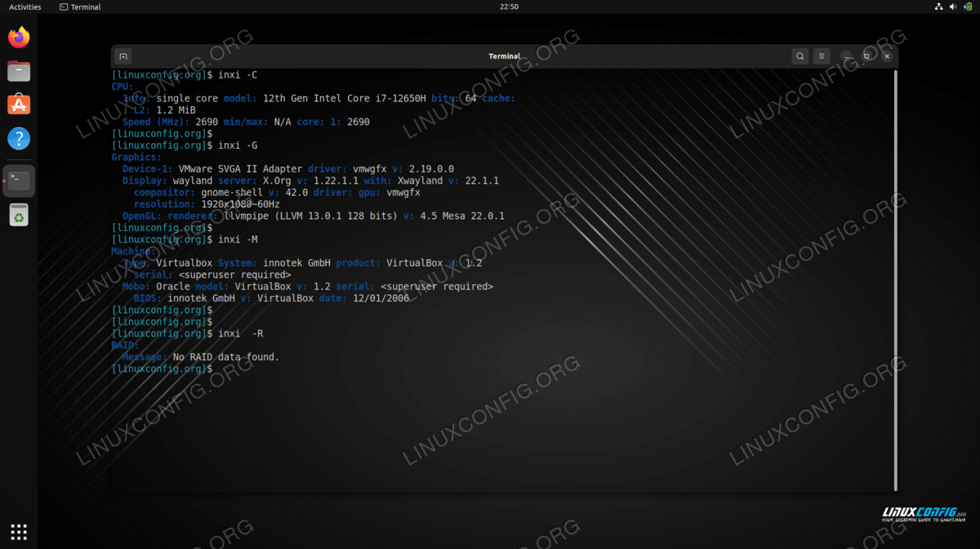Click the 'L2: 1.2 MiB' cache line

pyautogui.click(x=165, y=110)
